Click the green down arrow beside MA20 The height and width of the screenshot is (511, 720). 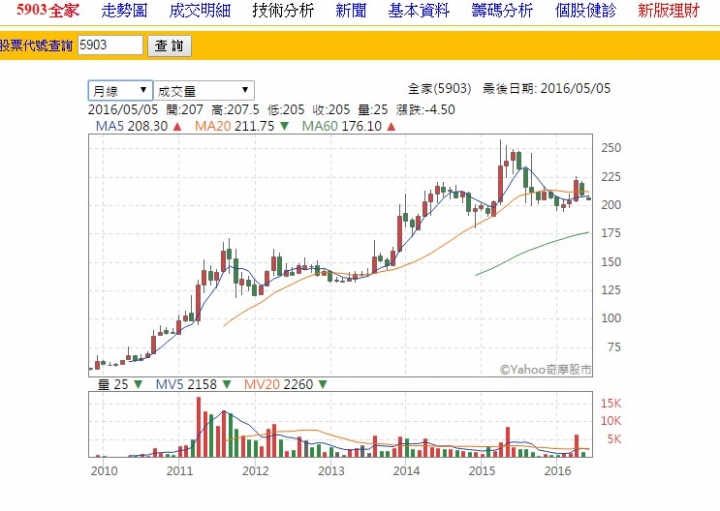[x=284, y=127]
